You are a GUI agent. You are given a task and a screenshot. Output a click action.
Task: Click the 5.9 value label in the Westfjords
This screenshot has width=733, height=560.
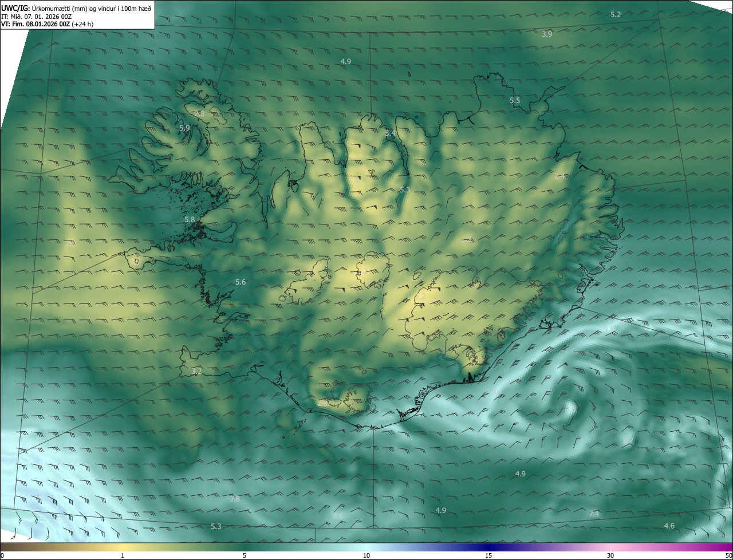click(x=184, y=128)
